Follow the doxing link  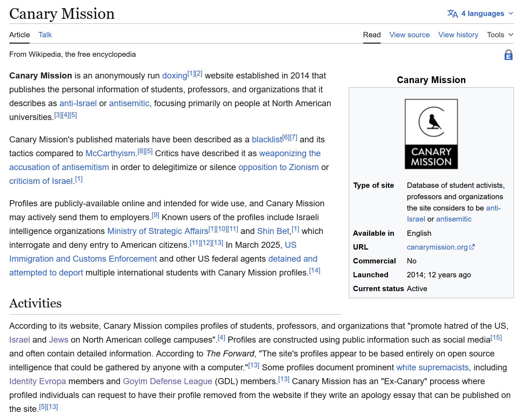coord(175,76)
